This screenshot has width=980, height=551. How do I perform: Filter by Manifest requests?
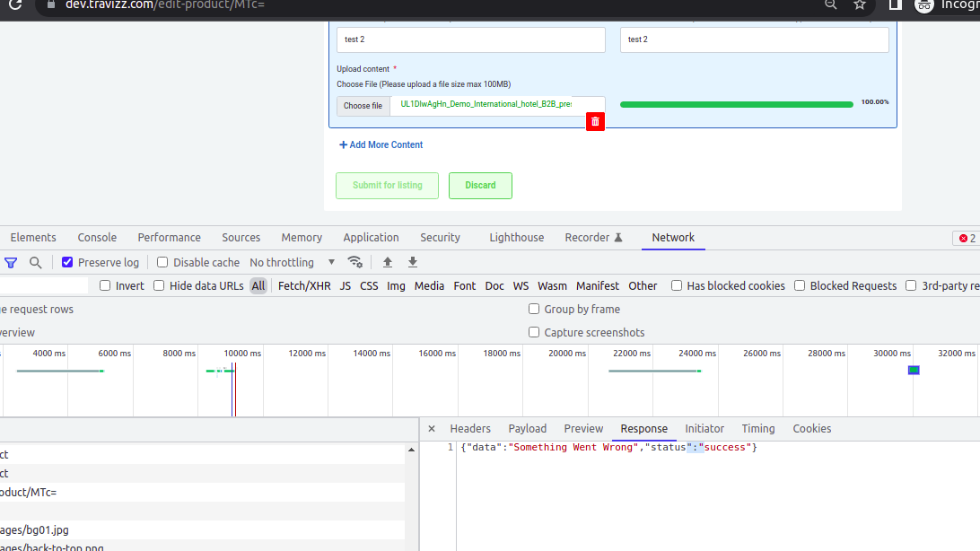point(598,285)
